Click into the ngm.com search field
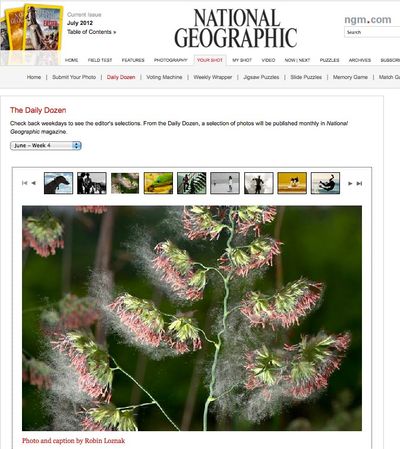The image size is (400, 449). (x=372, y=32)
